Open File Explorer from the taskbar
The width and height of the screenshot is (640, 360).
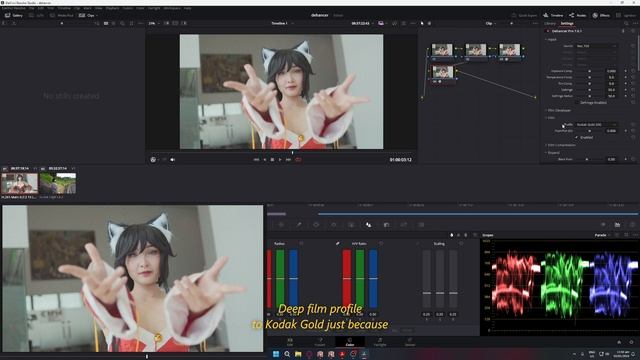coord(298,354)
